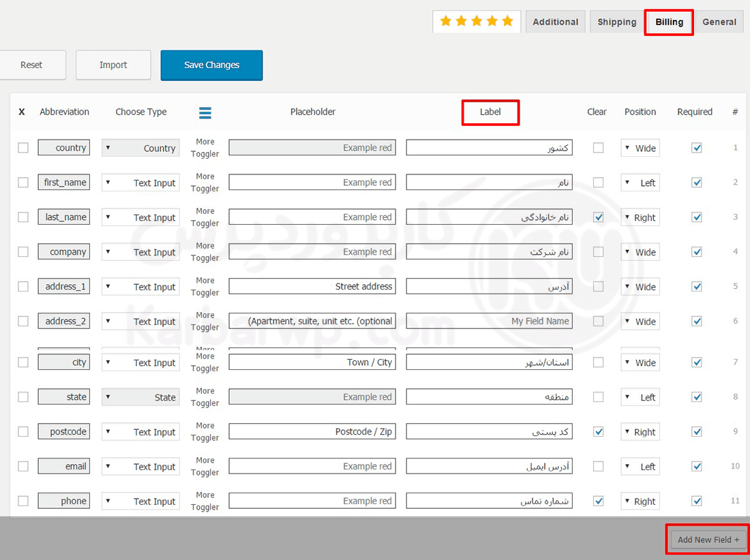
Task: Click the three-line menu icon in the table header
Action: [x=205, y=113]
